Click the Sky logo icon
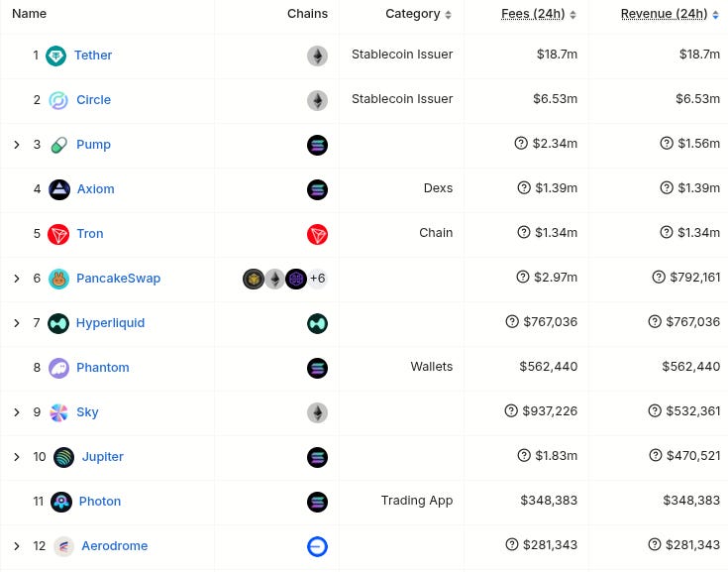This screenshot has width=728, height=572. pos(58,412)
